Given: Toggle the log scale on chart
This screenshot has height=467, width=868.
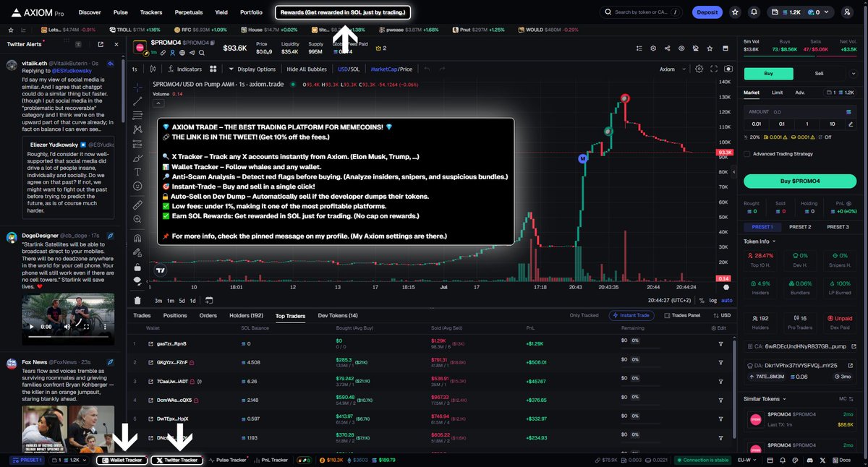Looking at the screenshot, I should coord(714,300).
